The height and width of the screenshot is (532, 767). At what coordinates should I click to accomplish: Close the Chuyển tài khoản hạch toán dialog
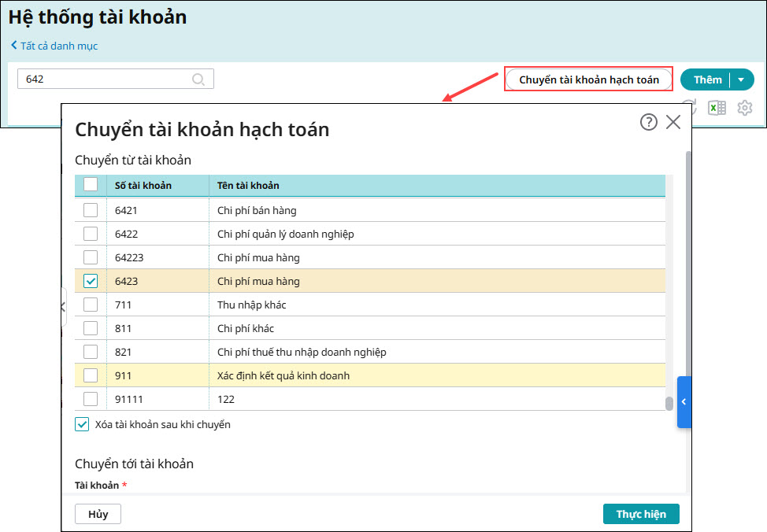click(673, 122)
